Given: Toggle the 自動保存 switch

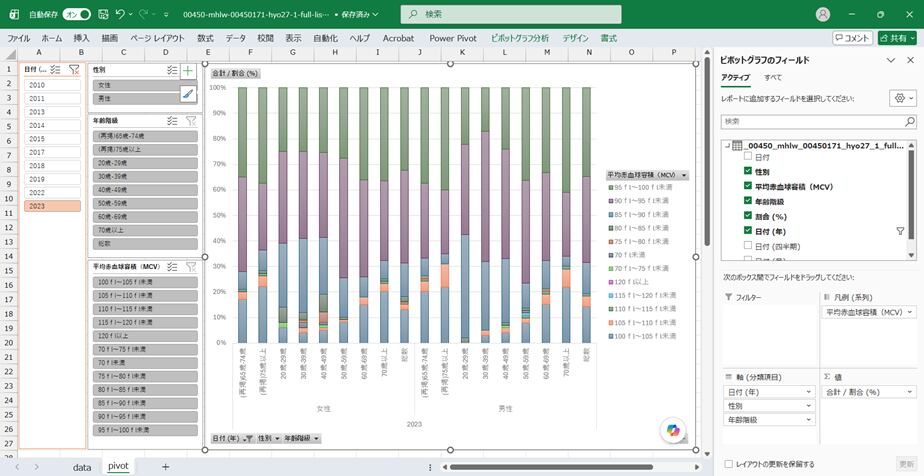Looking at the screenshot, I should click(77, 14).
